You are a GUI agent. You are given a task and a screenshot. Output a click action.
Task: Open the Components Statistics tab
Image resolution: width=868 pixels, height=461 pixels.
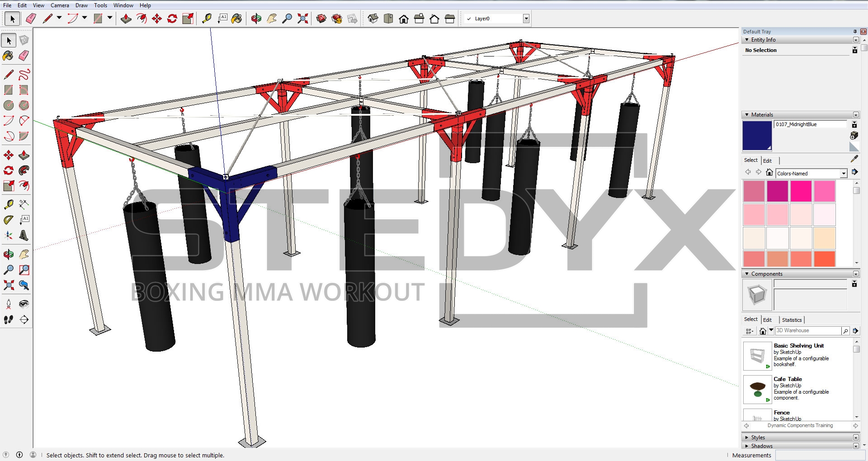[x=792, y=320]
